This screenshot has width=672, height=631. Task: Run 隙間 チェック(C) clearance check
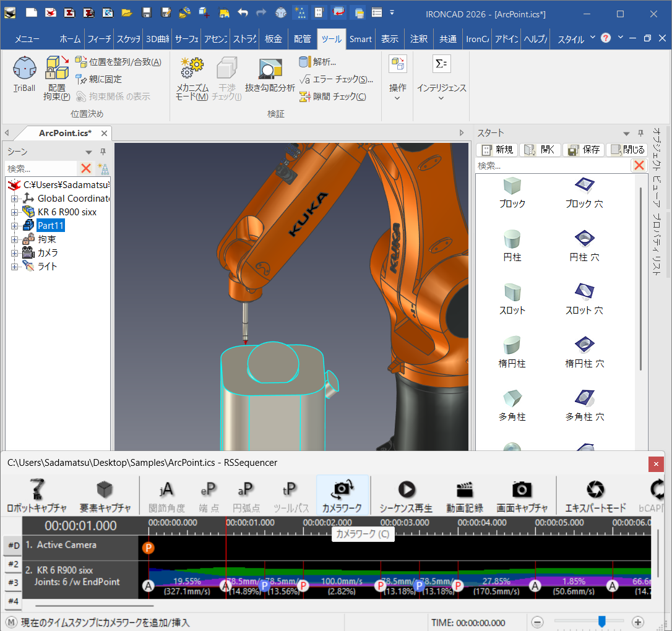point(332,97)
